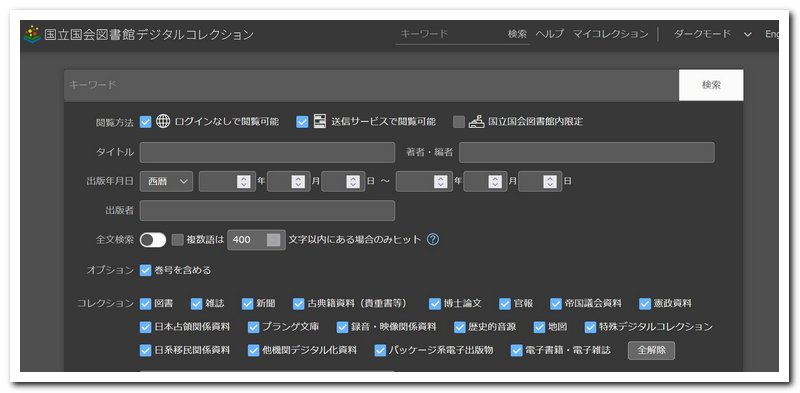Click the end month stepper arrows
The image size is (800, 393).
[495, 181]
